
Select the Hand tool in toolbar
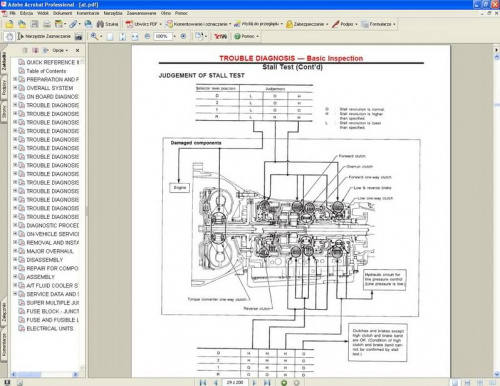click(10, 36)
